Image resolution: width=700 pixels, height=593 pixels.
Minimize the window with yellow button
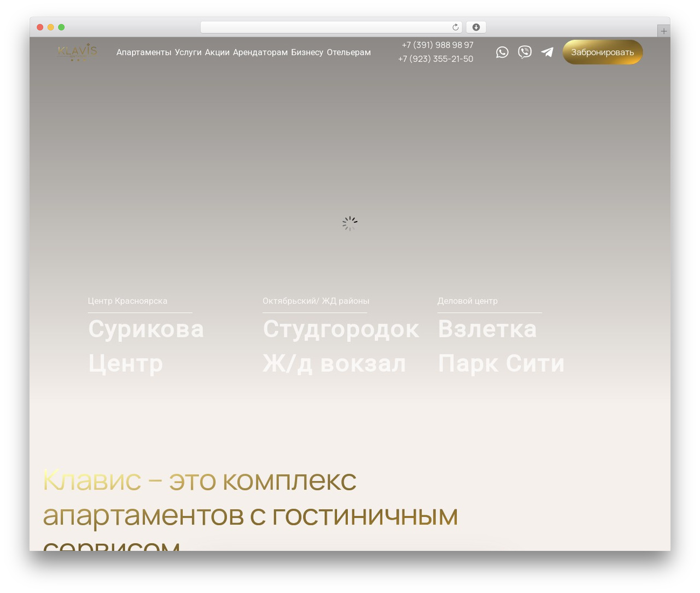(x=51, y=27)
